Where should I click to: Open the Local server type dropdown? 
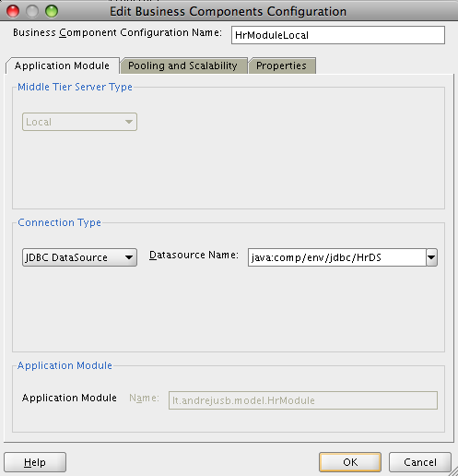pyautogui.click(x=79, y=122)
